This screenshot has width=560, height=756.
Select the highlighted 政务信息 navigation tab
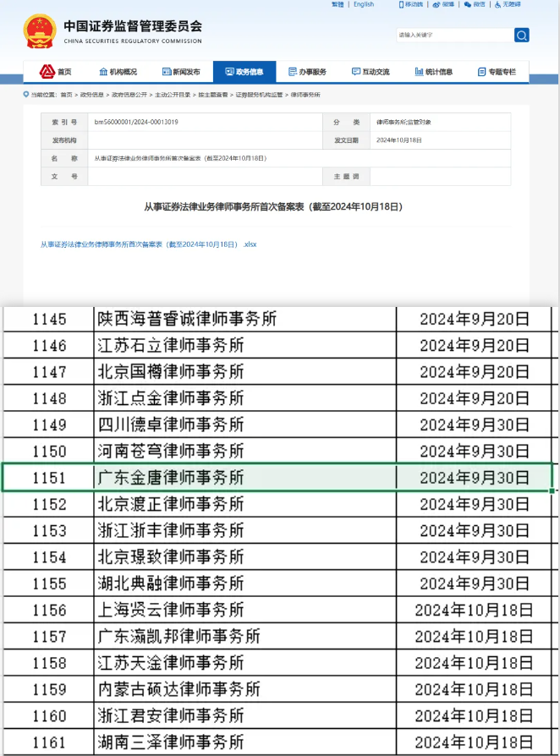(244, 72)
